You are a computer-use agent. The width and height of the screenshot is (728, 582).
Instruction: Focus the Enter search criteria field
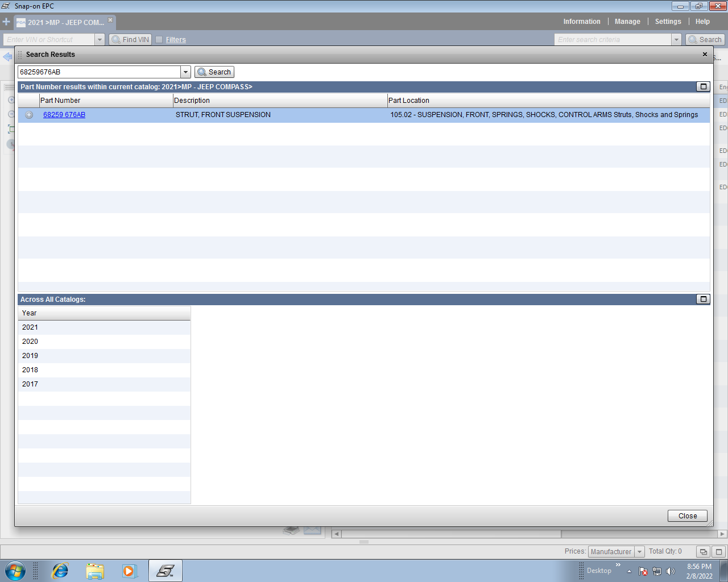coord(613,40)
